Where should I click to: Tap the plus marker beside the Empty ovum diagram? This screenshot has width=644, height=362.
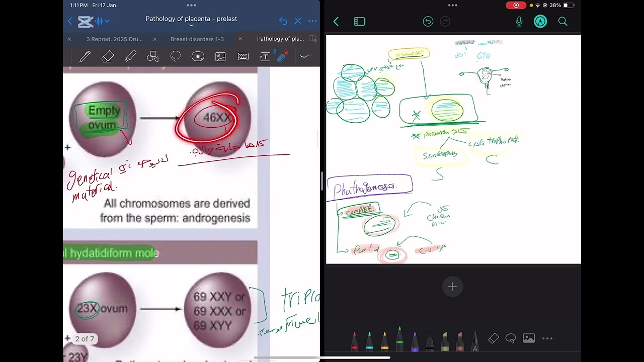pos(67,147)
